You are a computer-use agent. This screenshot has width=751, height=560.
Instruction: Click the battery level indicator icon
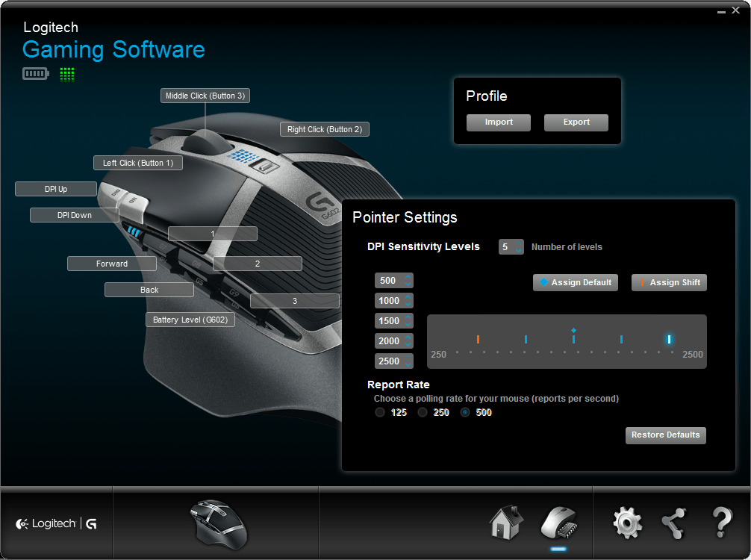click(x=35, y=74)
